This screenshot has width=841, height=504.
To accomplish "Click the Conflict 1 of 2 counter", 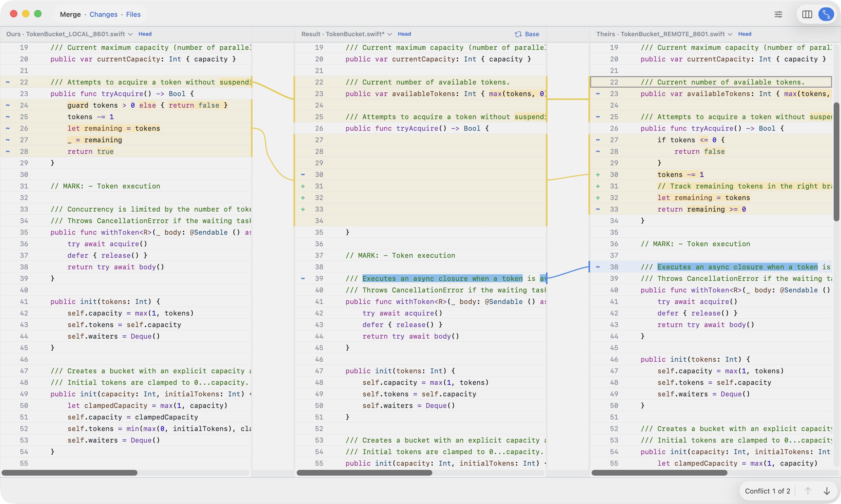I will [768, 491].
